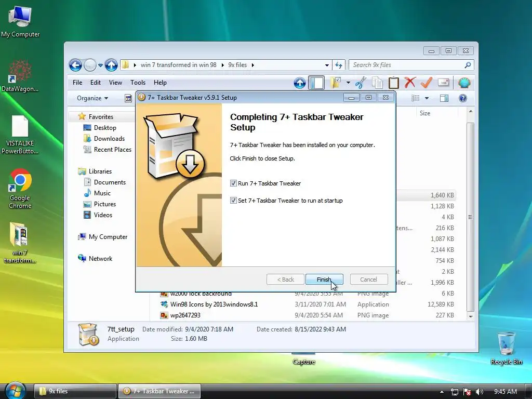Refresh the 9x files folder view
Image resolution: width=532 pixels, height=399 pixels.
click(x=339, y=65)
